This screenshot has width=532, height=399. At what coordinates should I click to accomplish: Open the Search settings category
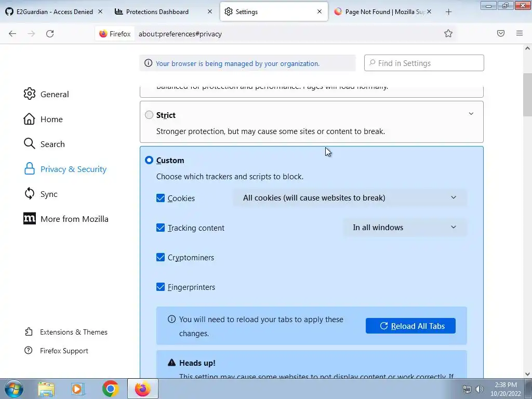[52, 144]
